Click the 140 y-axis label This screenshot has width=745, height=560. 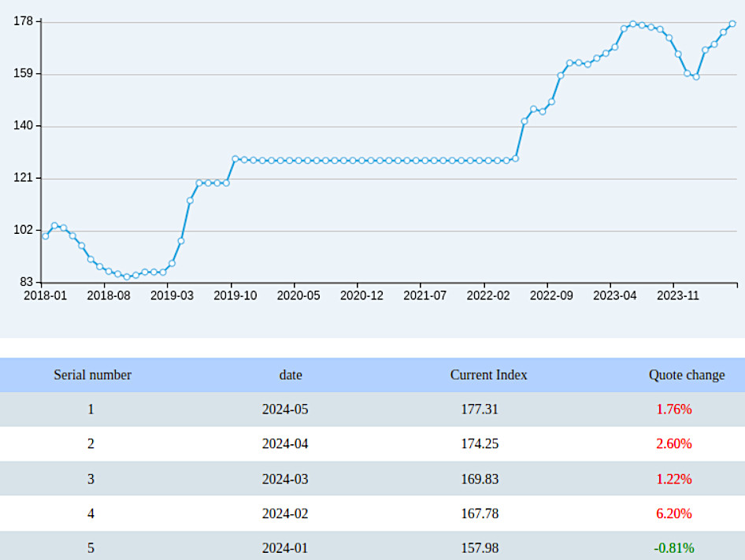click(x=24, y=126)
